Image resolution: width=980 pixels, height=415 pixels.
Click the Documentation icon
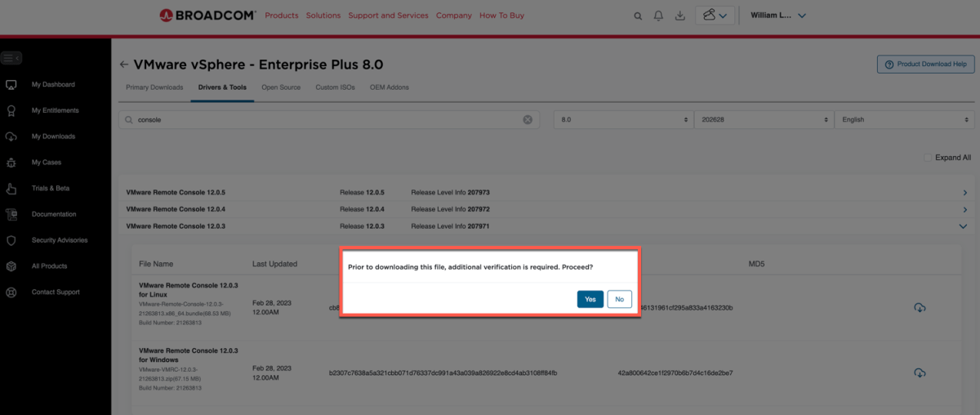(x=11, y=214)
